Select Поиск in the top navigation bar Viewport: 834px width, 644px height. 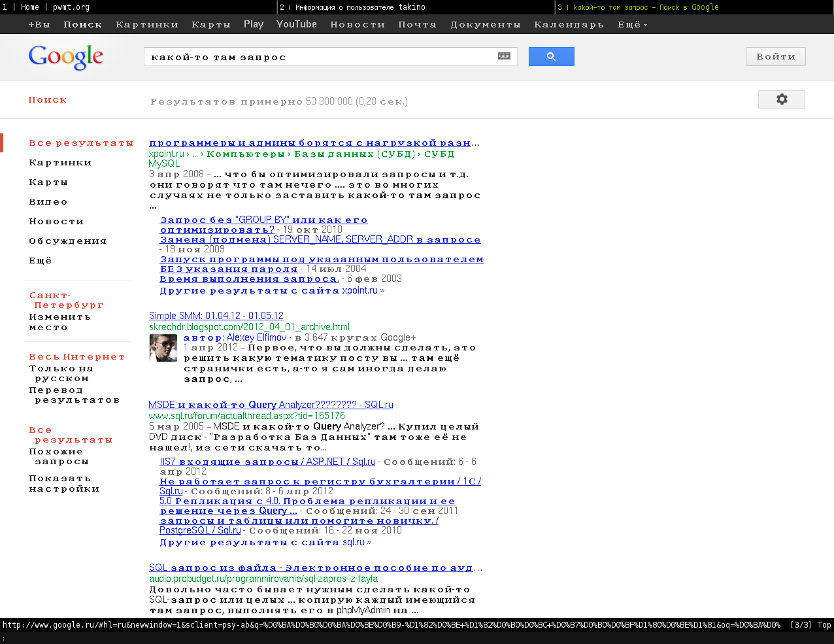coord(83,25)
